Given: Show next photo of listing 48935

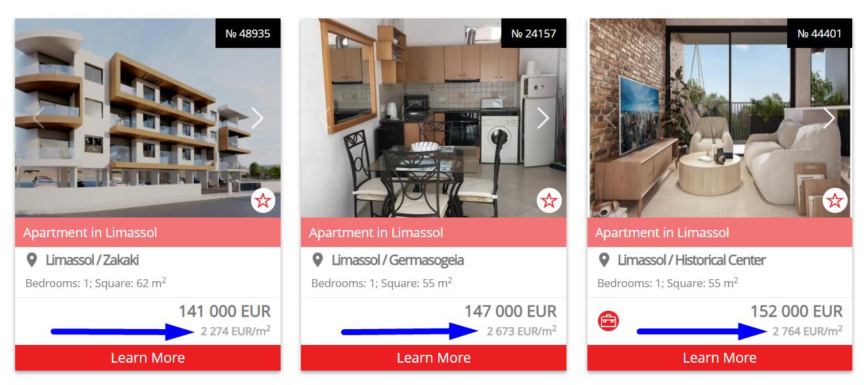Looking at the screenshot, I should 257,118.
